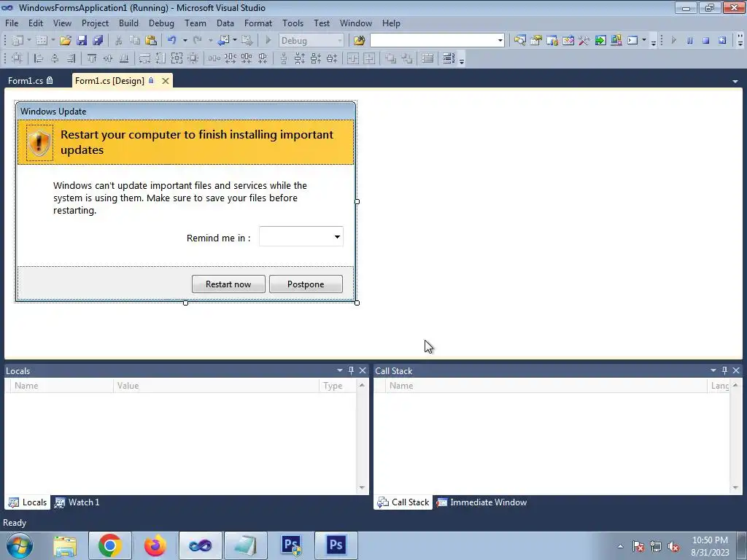The image size is (747, 560).
Task: Click the Value column header in Locals
Action: pyautogui.click(x=216, y=386)
